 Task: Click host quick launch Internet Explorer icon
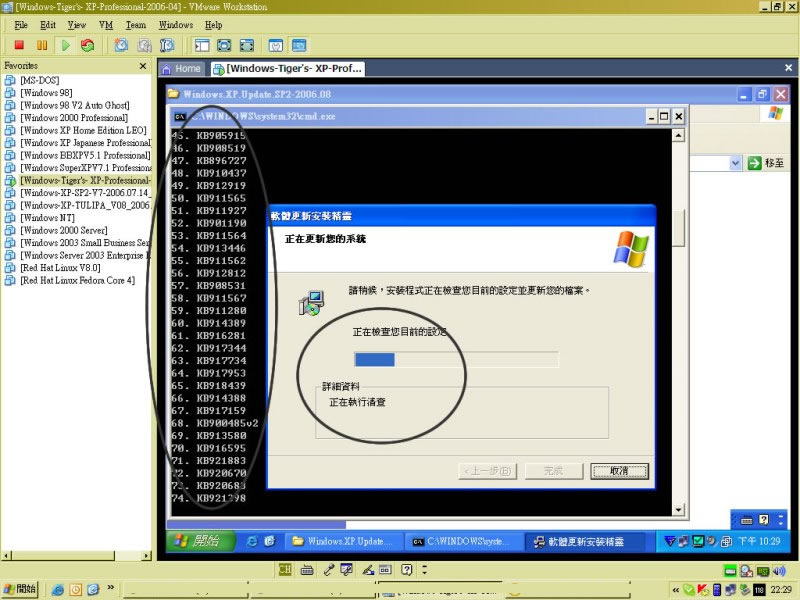[58, 590]
